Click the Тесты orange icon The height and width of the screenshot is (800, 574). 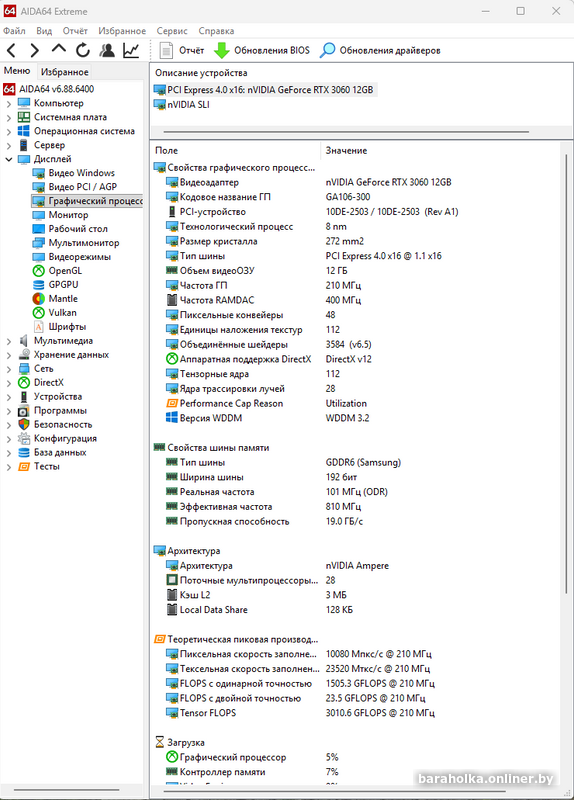click(23, 466)
